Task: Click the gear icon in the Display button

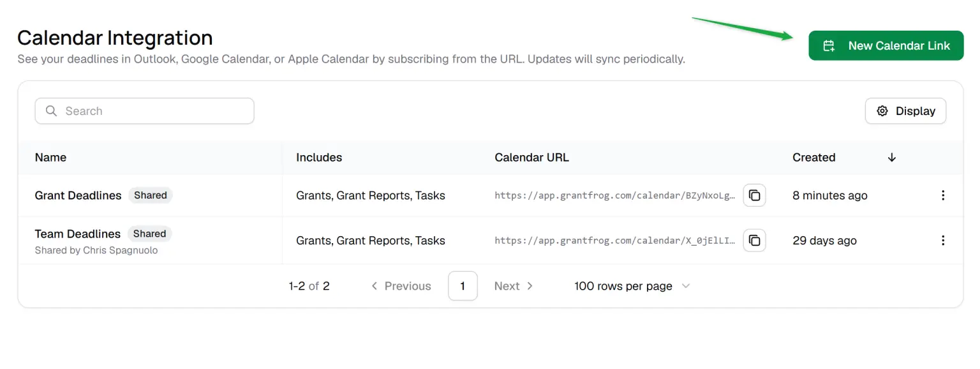Action: [x=882, y=111]
